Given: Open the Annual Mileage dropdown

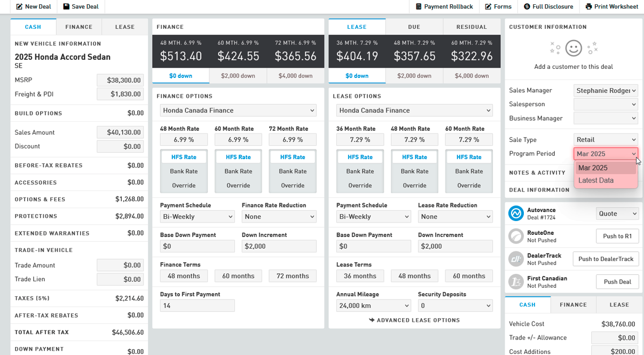Looking at the screenshot, I should (x=374, y=306).
